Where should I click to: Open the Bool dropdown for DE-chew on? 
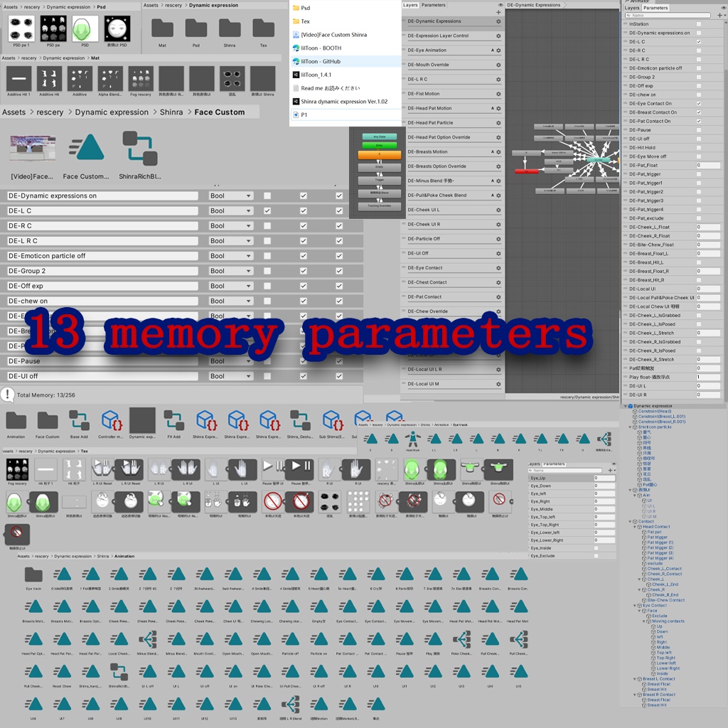tap(231, 301)
